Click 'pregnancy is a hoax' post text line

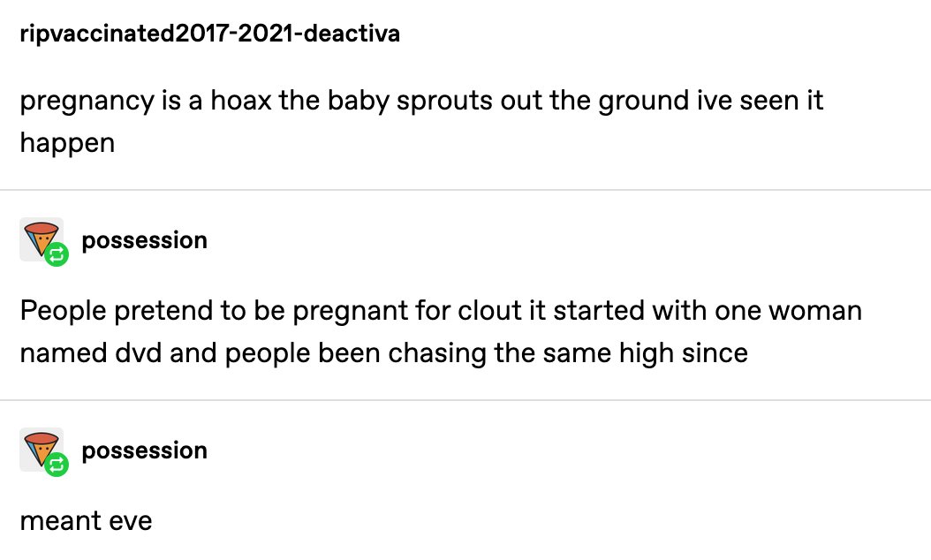(x=421, y=101)
